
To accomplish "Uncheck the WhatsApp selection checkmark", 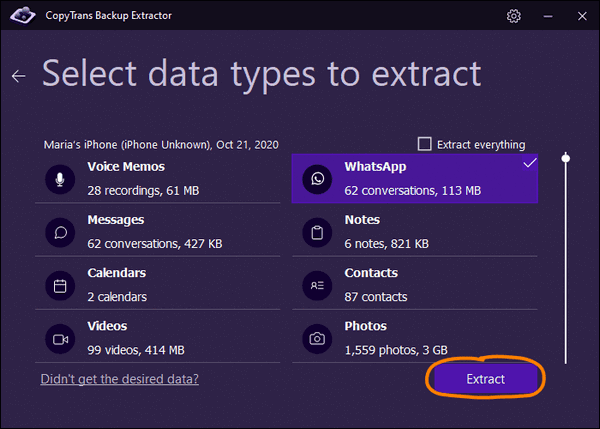I will 530,163.
